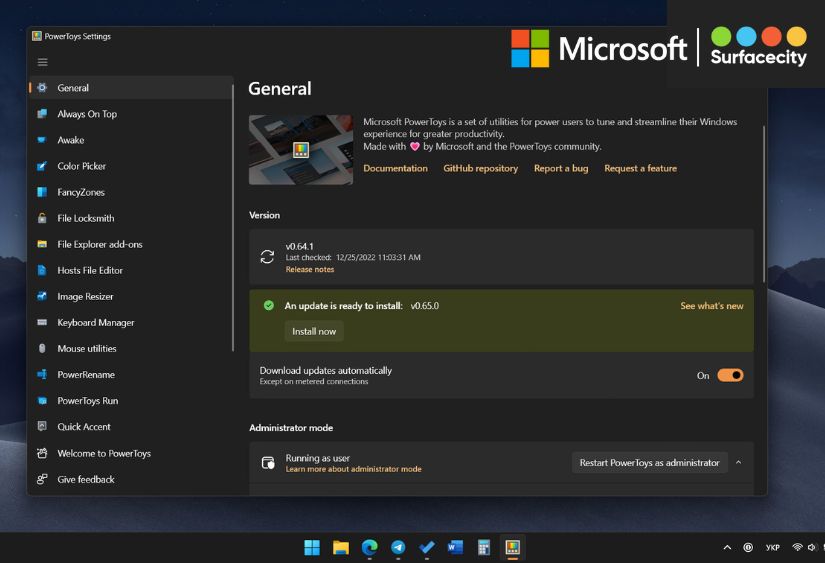Click PowerToys icon in the taskbar

[x=512, y=547]
